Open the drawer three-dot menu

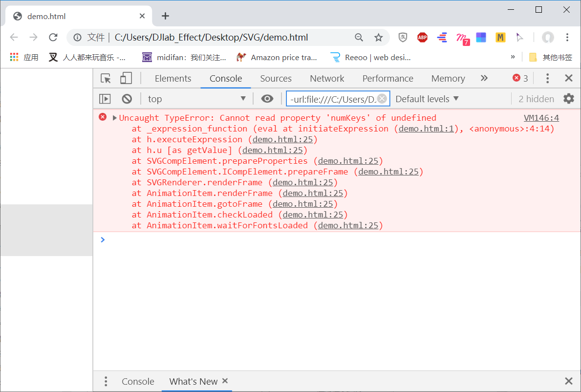106,381
